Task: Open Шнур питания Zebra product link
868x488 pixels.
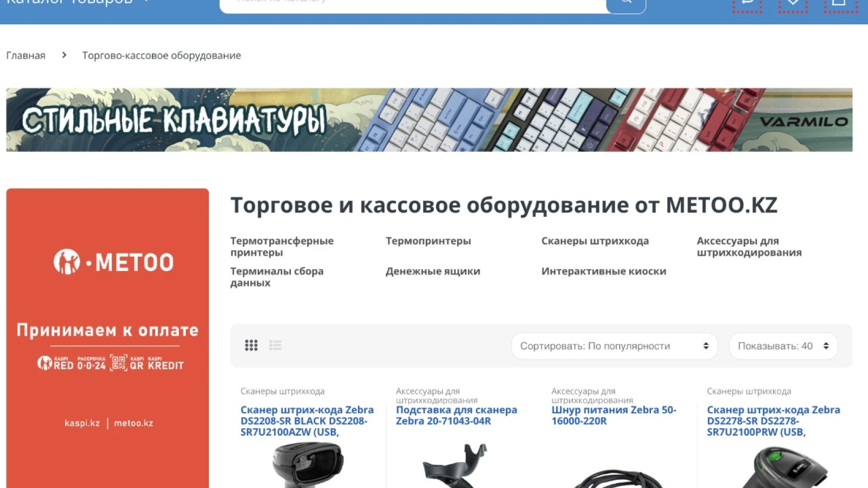Action: point(614,415)
